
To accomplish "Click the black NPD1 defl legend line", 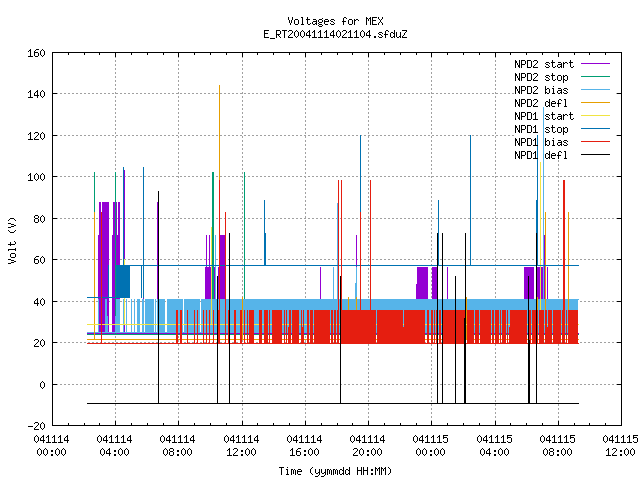I will pos(596,155).
